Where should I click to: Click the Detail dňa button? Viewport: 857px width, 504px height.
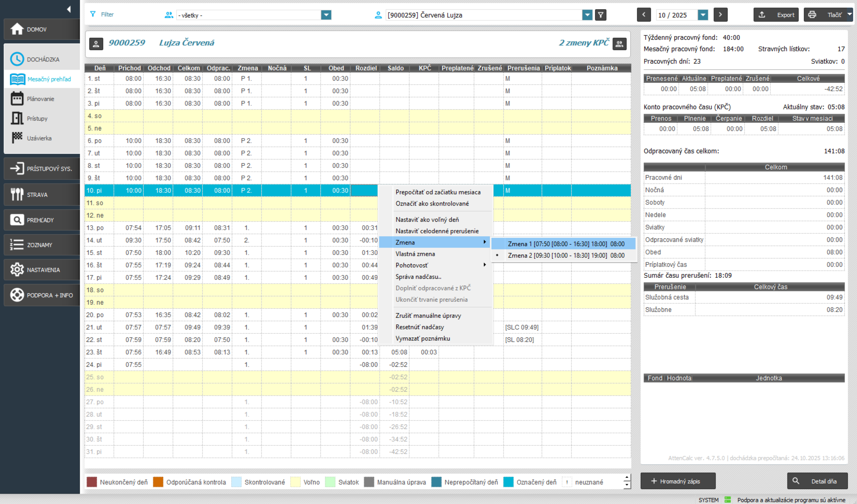click(817, 481)
